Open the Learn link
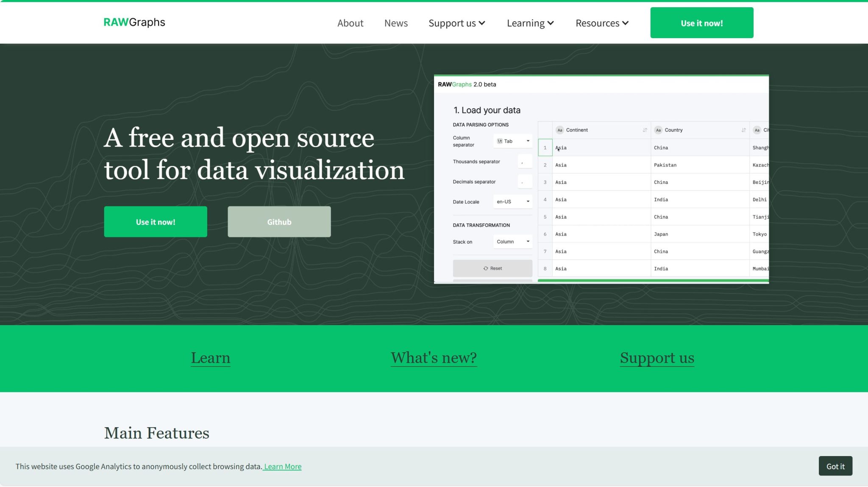The image size is (868, 487). pos(210,358)
